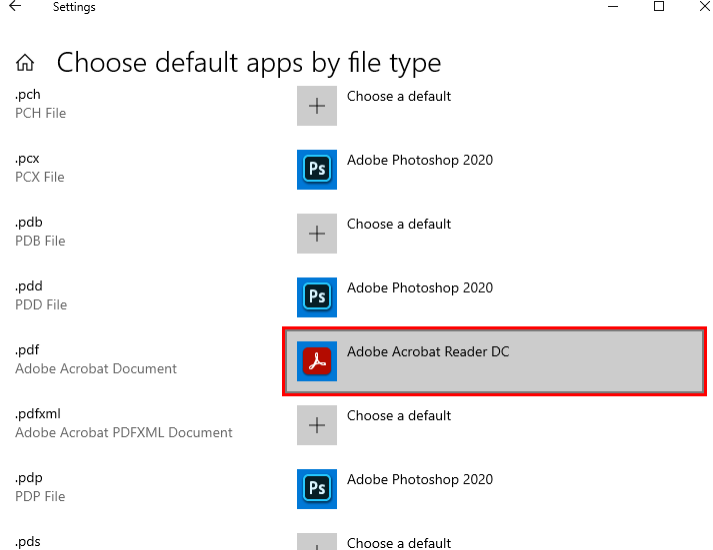This screenshot has height=550, width=713.
Task: Choose a default app for .pdb
Action: (x=399, y=224)
